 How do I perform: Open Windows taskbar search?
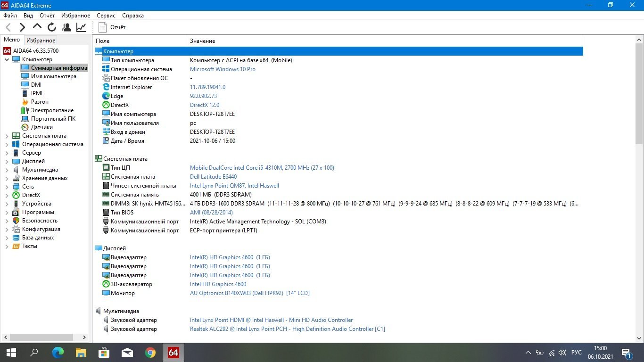[x=34, y=353]
